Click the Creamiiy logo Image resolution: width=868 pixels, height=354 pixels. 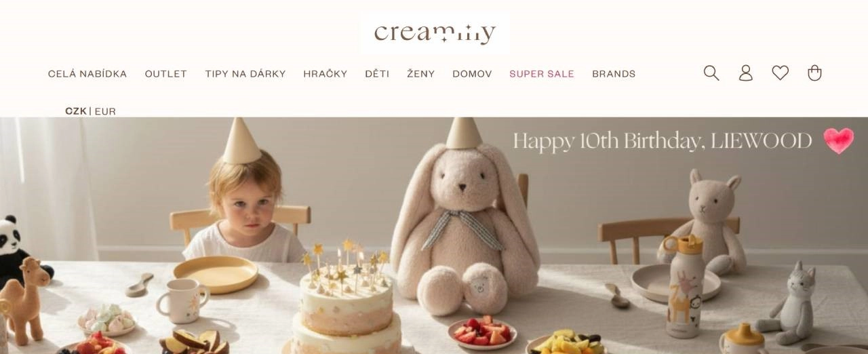(x=435, y=33)
